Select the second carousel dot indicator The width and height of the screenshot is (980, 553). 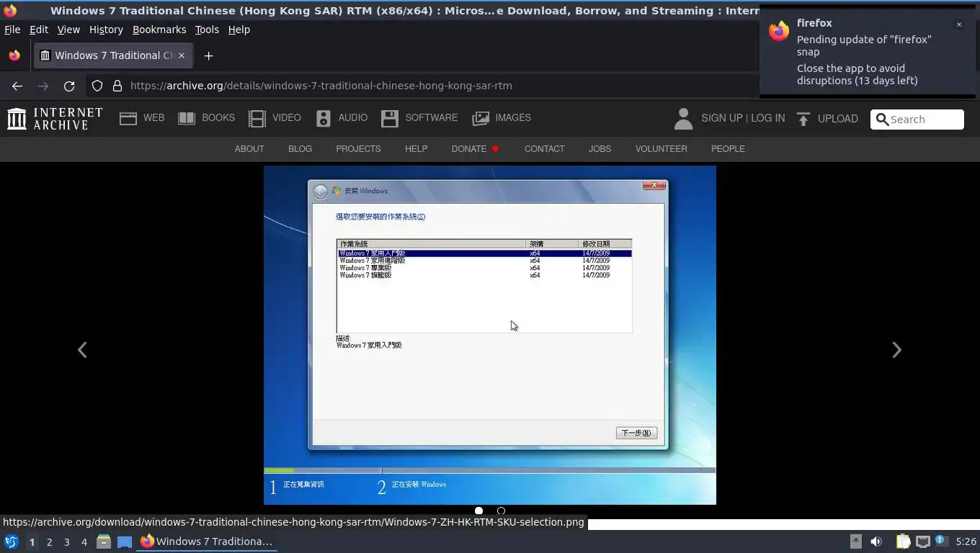pos(501,511)
